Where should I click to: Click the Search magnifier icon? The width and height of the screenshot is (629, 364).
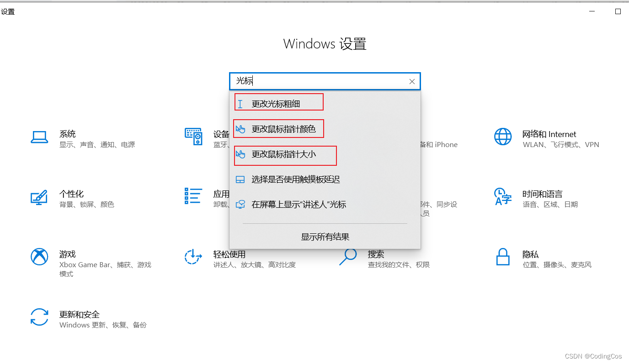pos(348,257)
